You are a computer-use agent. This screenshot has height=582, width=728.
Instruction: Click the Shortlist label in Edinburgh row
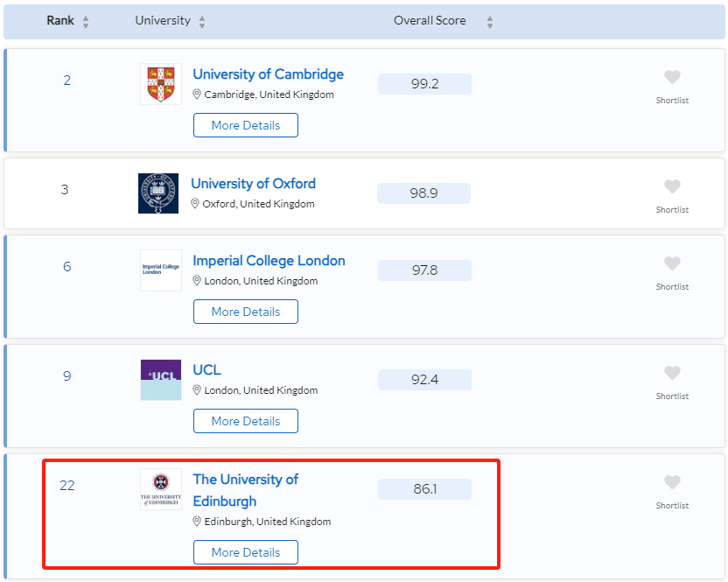pos(672,506)
